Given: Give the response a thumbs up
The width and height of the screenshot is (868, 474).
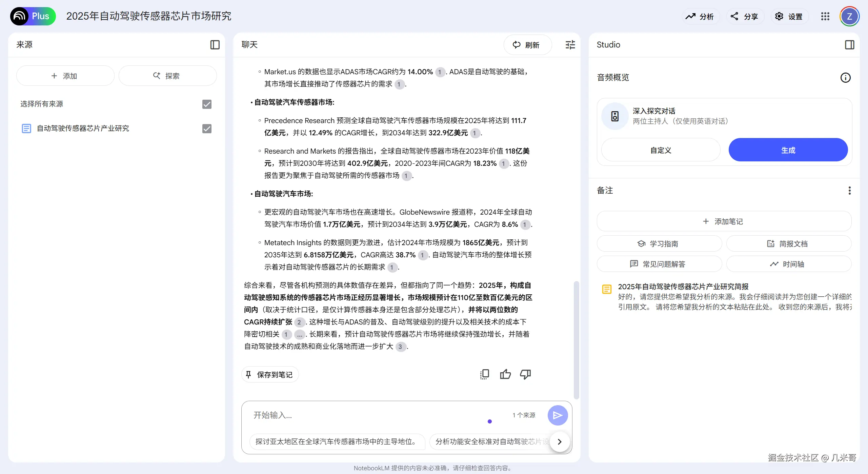Looking at the screenshot, I should (x=505, y=374).
